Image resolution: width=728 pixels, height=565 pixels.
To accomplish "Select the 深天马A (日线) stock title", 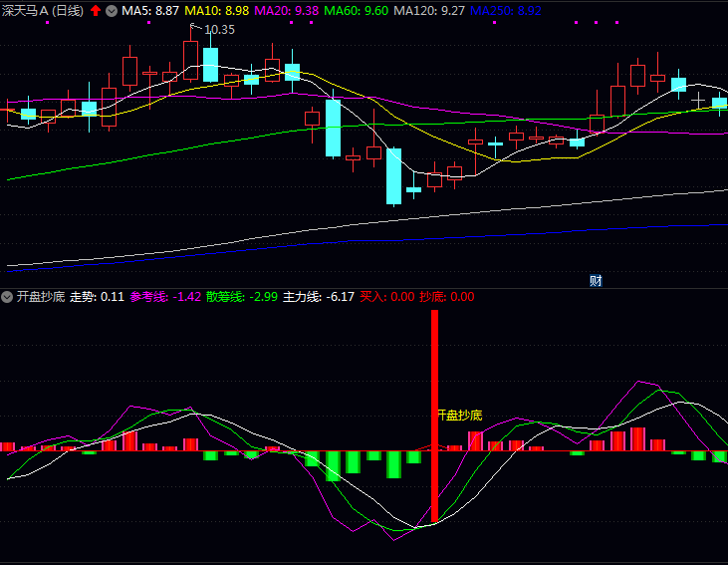I will pos(44,10).
